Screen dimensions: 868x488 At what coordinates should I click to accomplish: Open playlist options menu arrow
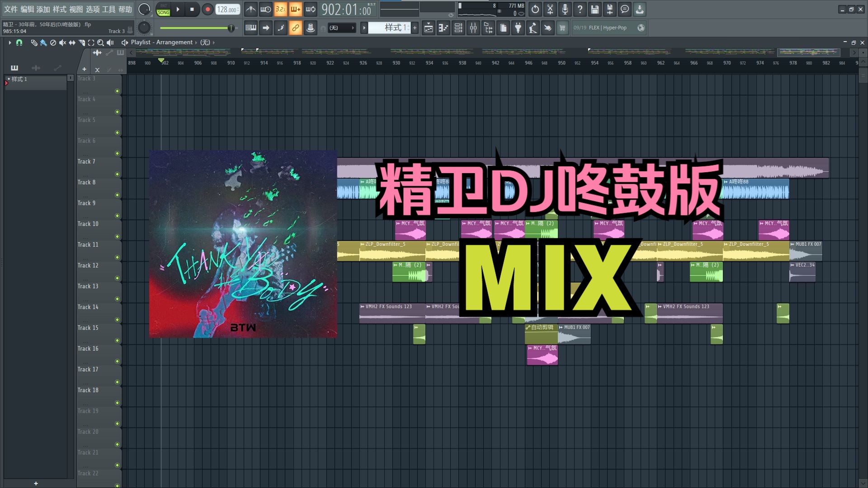click(x=9, y=42)
